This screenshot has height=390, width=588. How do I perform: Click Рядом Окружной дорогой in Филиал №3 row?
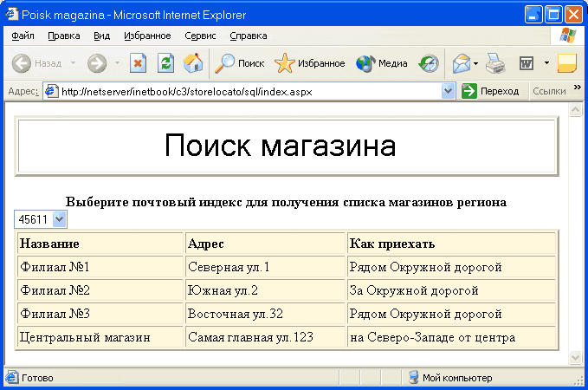pyautogui.click(x=451, y=314)
